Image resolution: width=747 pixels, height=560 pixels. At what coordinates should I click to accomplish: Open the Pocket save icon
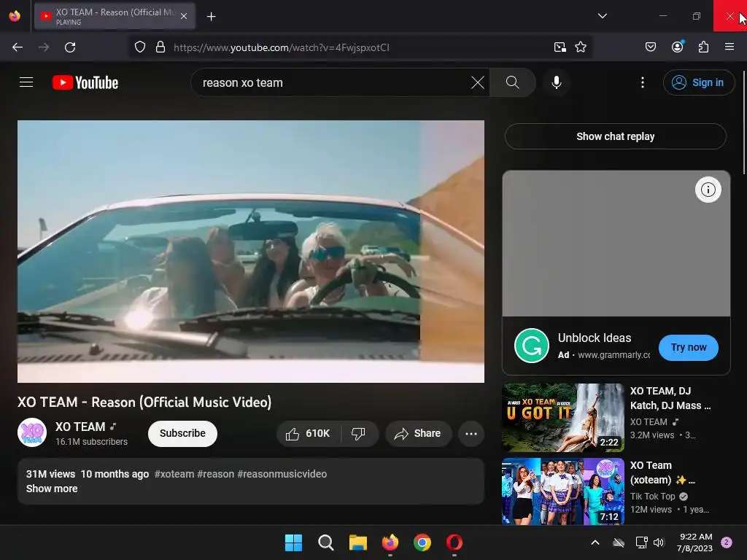(x=650, y=47)
